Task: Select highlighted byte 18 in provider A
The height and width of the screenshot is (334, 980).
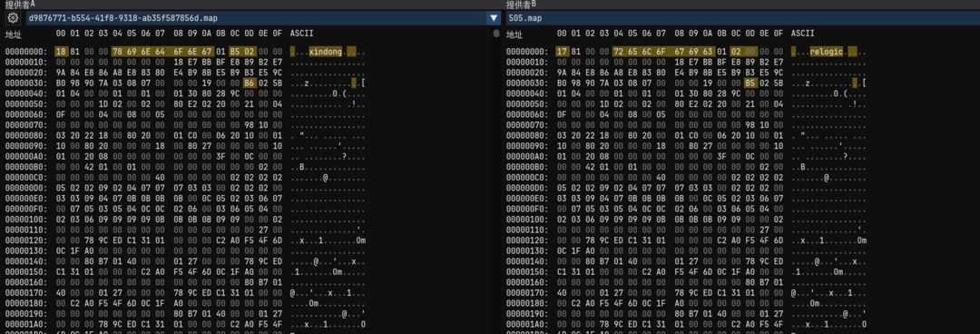Action: pyautogui.click(x=61, y=53)
